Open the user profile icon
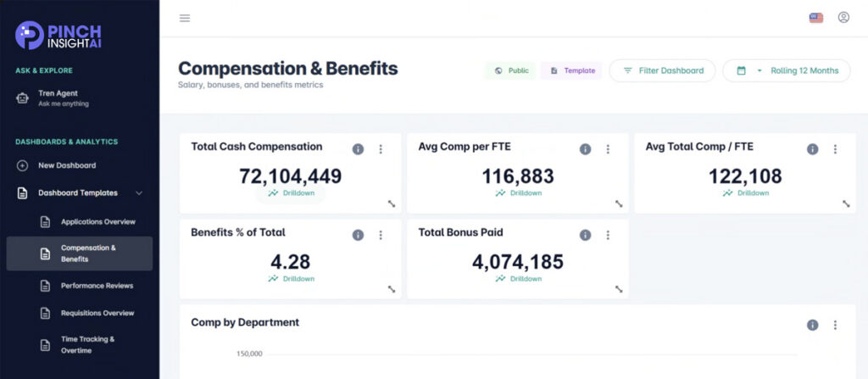868x379 pixels. [843, 17]
